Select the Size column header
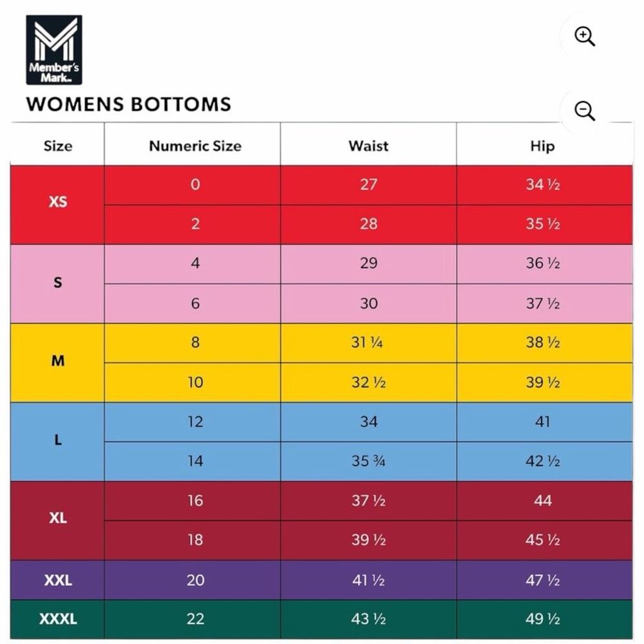The height and width of the screenshot is (644, 644). click(57, 146)
